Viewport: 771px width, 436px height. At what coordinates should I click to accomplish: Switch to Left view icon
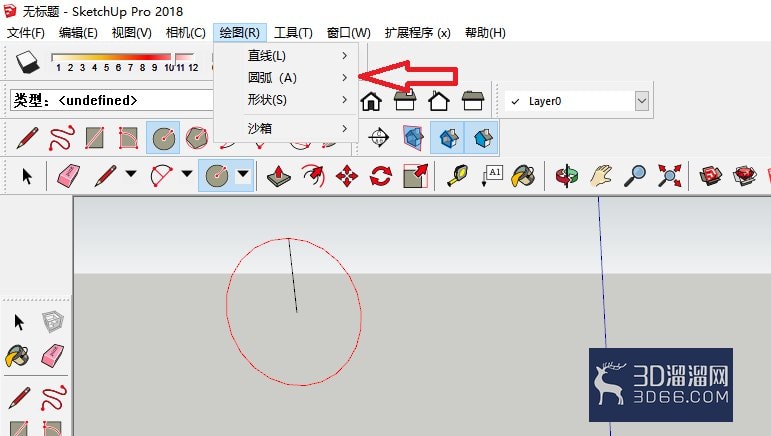tap(473, 101)
